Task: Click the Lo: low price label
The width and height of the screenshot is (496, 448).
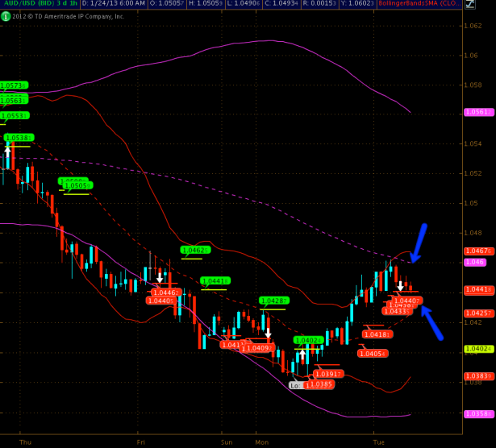Action: click(297, 385)
